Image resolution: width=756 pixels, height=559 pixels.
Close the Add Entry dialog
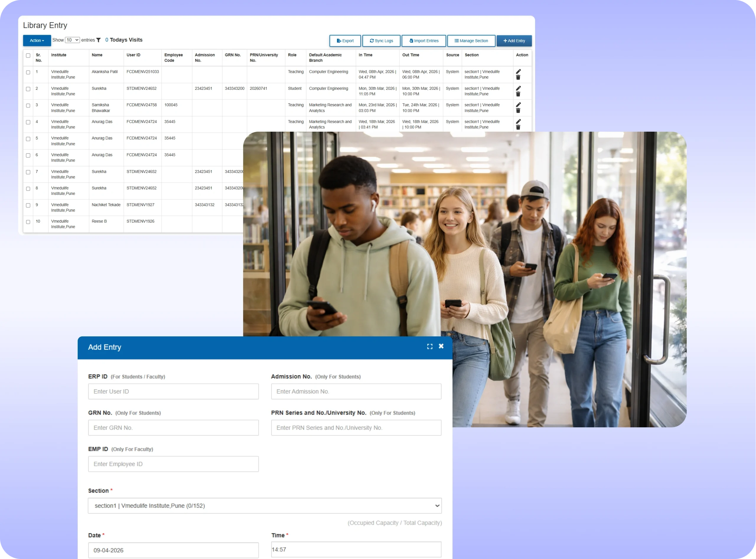[x=441, y=346]
